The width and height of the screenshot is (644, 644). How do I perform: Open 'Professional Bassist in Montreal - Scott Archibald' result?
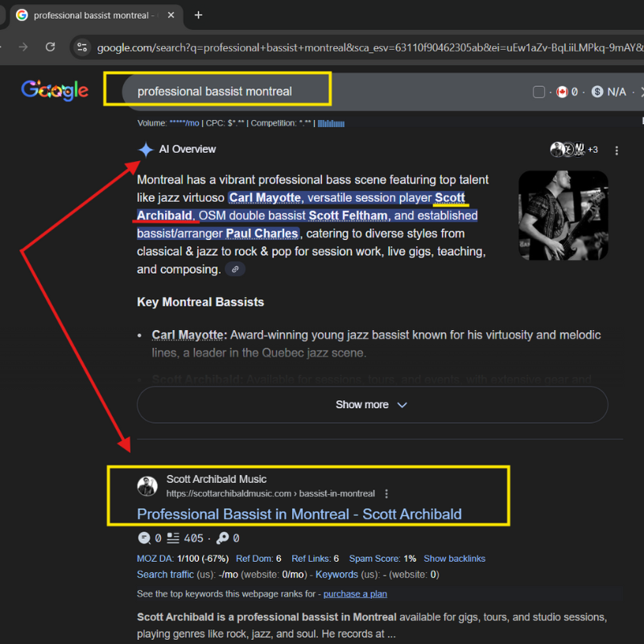tap(299, 514)
